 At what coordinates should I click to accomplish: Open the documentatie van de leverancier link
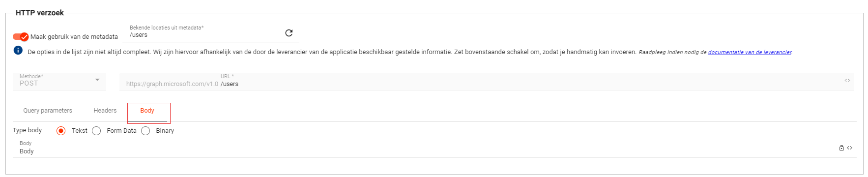coord(750,52)
